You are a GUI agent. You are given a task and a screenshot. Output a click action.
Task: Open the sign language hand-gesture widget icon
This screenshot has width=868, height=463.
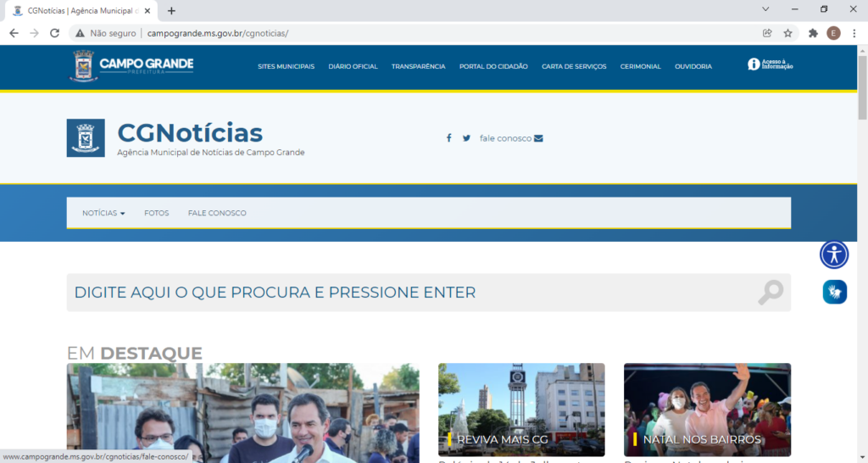click(x=835, y=292)
